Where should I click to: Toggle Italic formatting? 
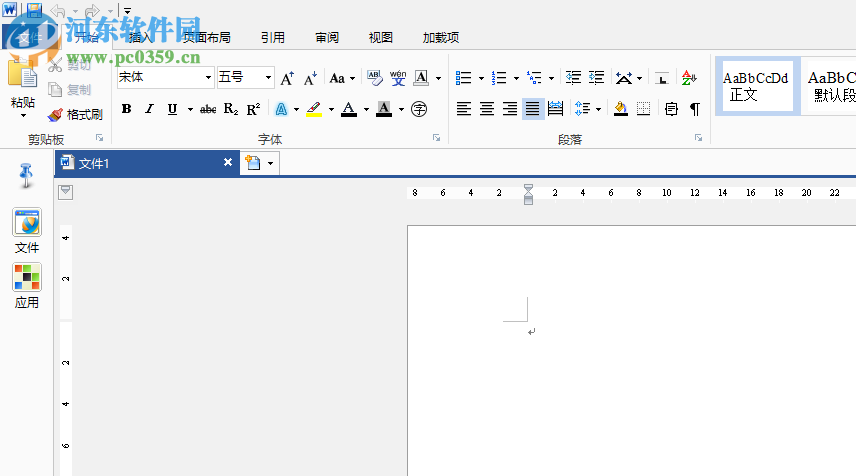pyautogui.click(x=149, y=109)
